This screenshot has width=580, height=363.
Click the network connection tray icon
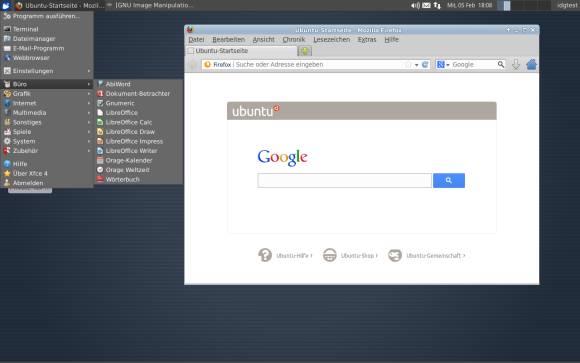437,5
